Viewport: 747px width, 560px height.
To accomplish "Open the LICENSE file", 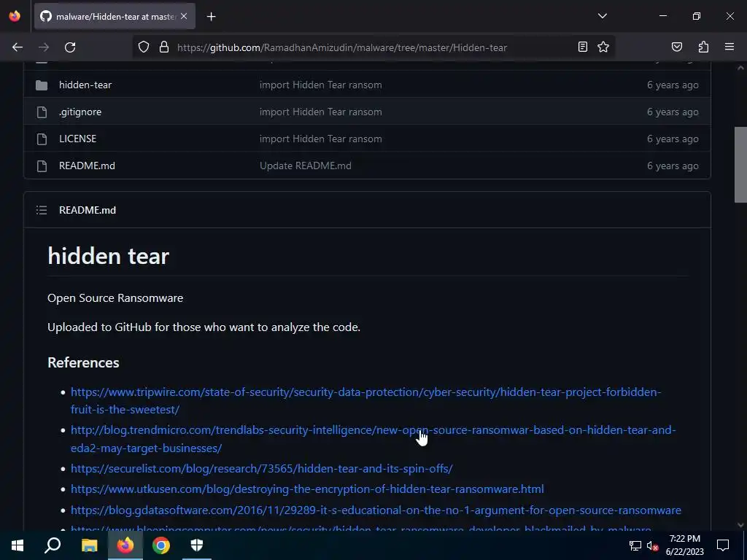I will click(77, 139).
